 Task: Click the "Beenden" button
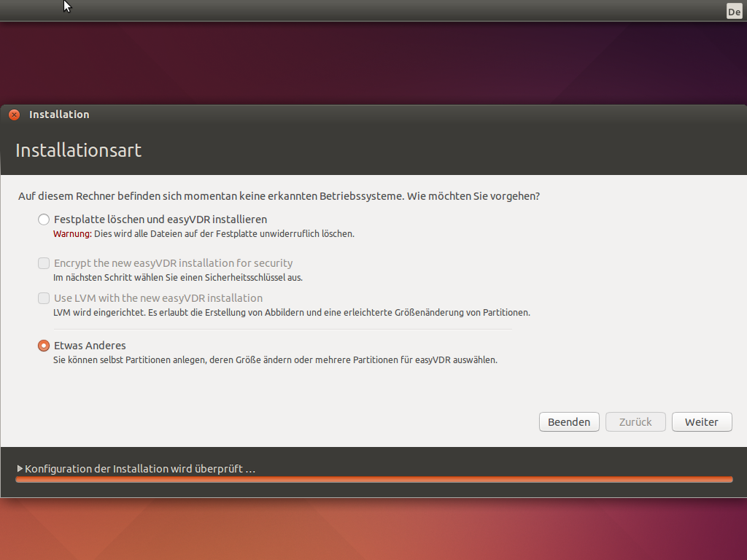tap(569, 422)
